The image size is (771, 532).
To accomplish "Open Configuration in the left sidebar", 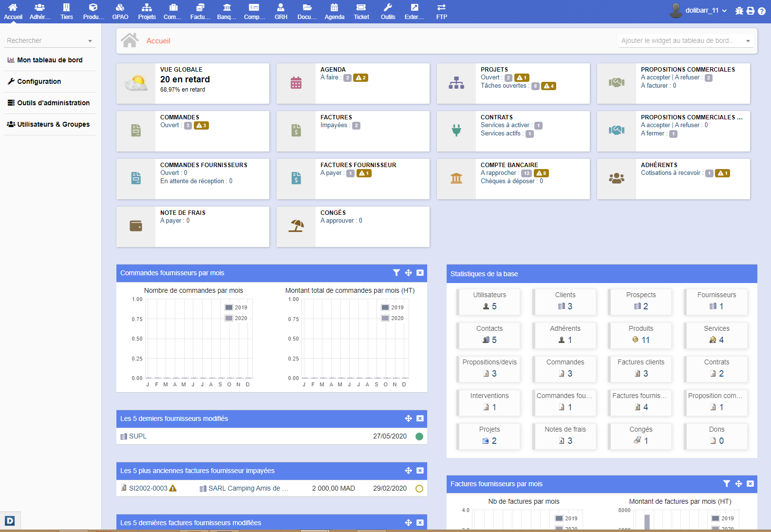I will click(39, 81).
